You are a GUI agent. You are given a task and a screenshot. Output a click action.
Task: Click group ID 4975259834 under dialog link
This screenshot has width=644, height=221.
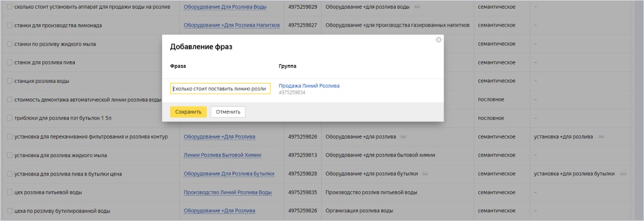click(x=292, y=93)
